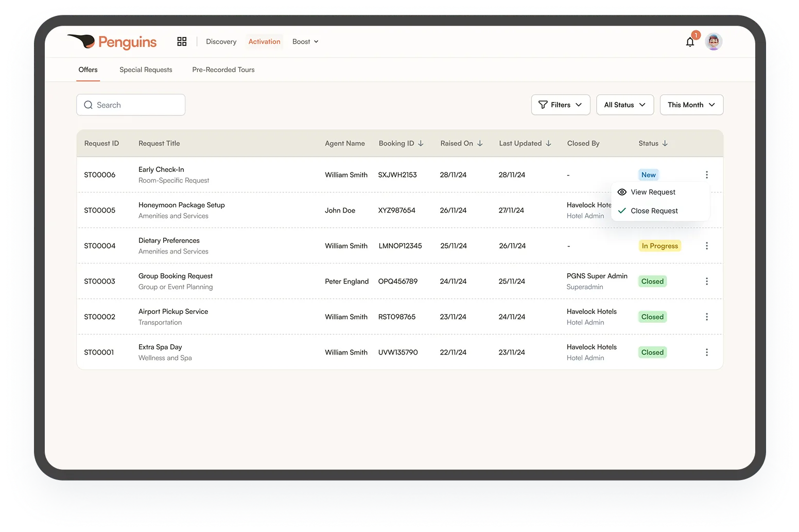The image size is (799, 532).
Task: Open three-dot menu for In Progress request
Action: tap(706, 246)
